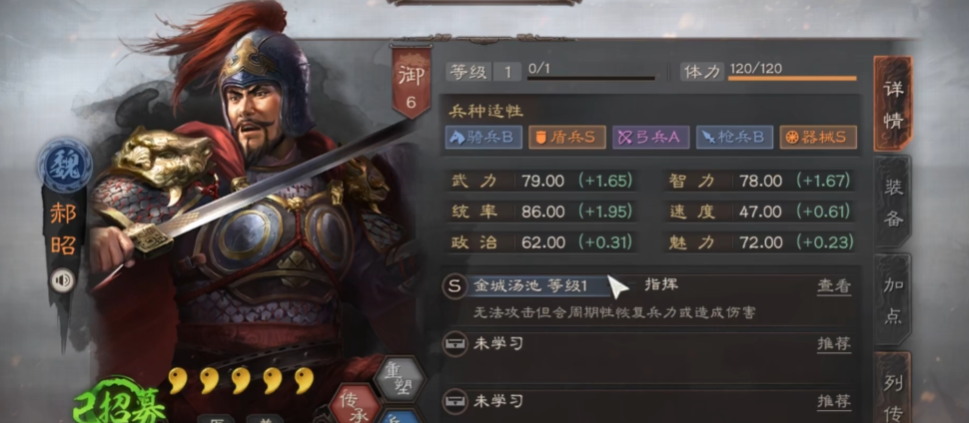Click the orange 体力 stamina bar

792,79
